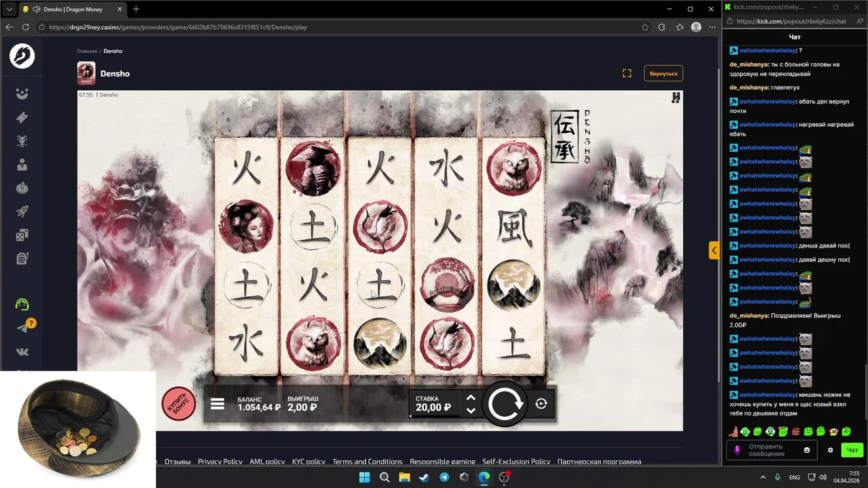Open browser profile avatar
868x488 pixels.
tap(696, 27)
